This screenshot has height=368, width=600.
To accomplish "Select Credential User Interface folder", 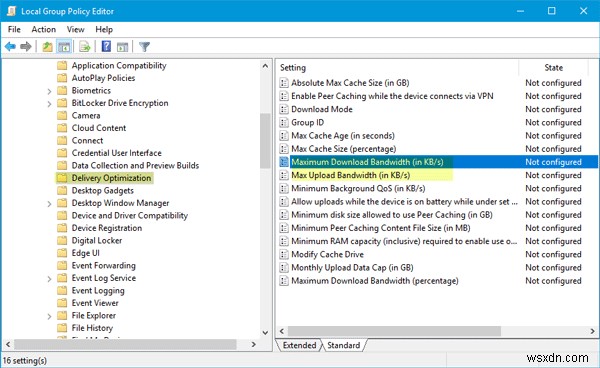I will [x=117, y=153].
